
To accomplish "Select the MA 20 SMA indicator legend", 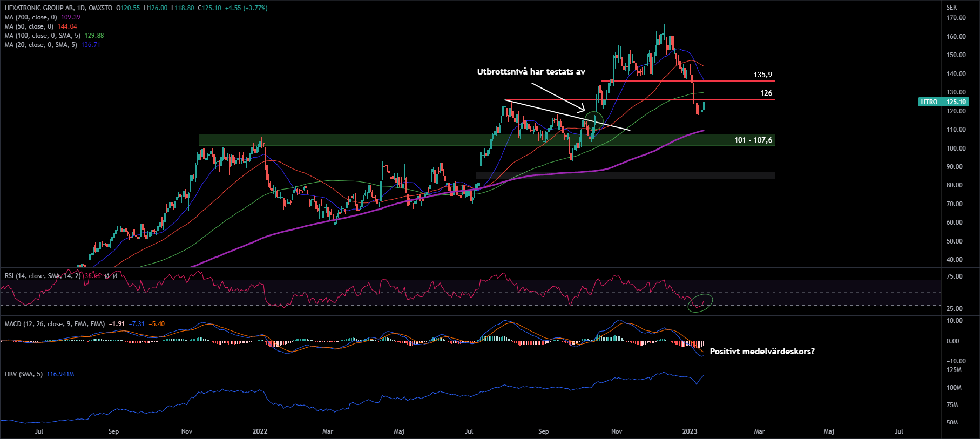I will pyautogui.click(x=40, y=45).
